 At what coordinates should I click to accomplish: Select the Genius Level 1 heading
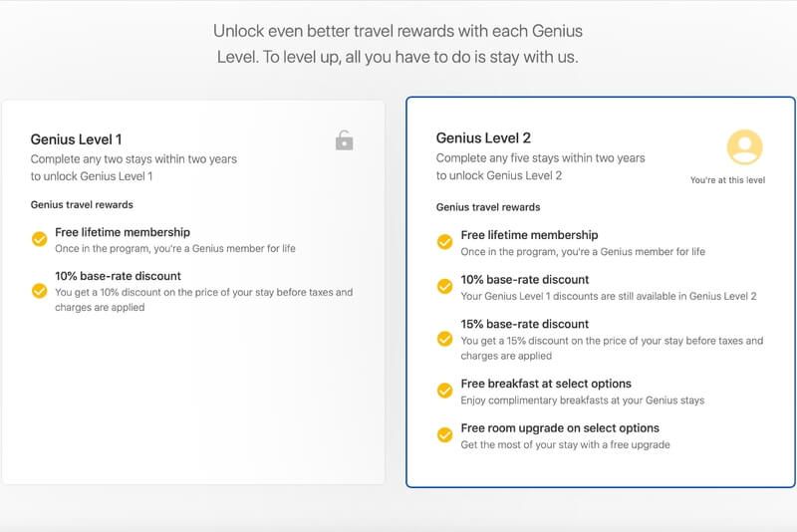(x=76, y=139)
